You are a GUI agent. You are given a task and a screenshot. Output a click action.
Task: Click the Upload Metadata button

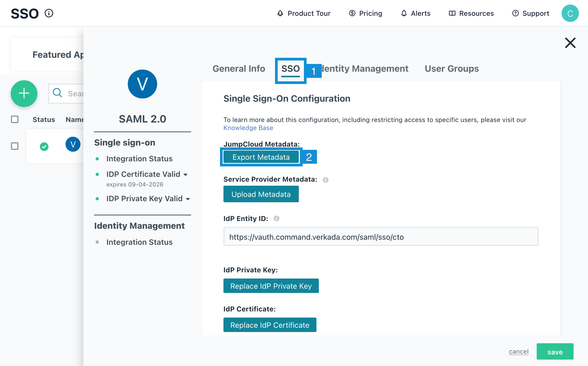tap(261, 194)
